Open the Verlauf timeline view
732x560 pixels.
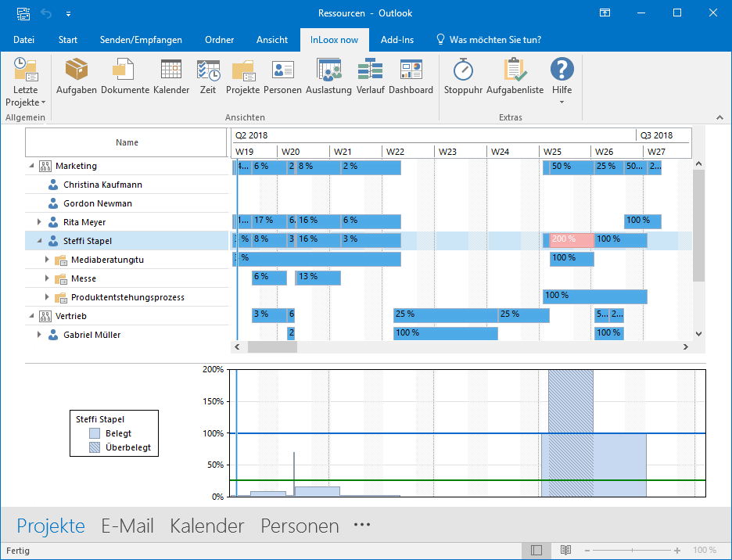click(370, 77)
